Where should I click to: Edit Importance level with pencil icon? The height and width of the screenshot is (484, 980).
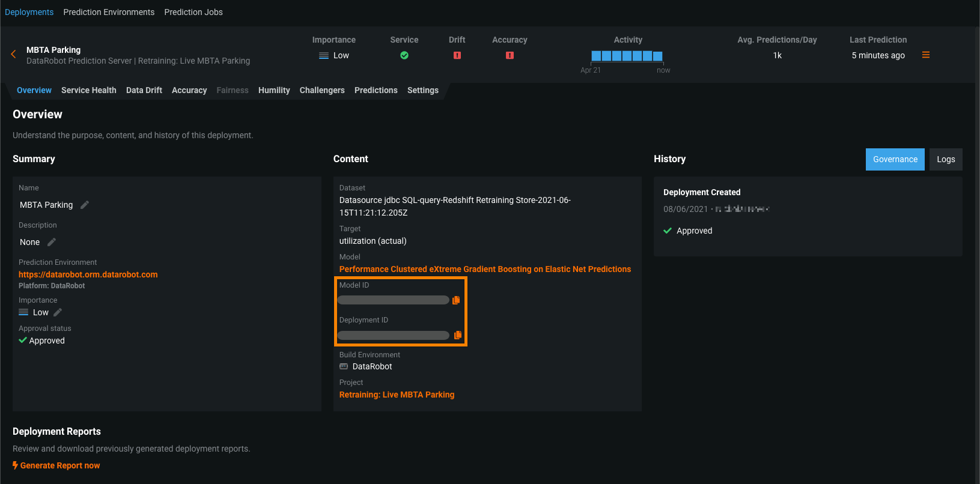click(58, 312)
